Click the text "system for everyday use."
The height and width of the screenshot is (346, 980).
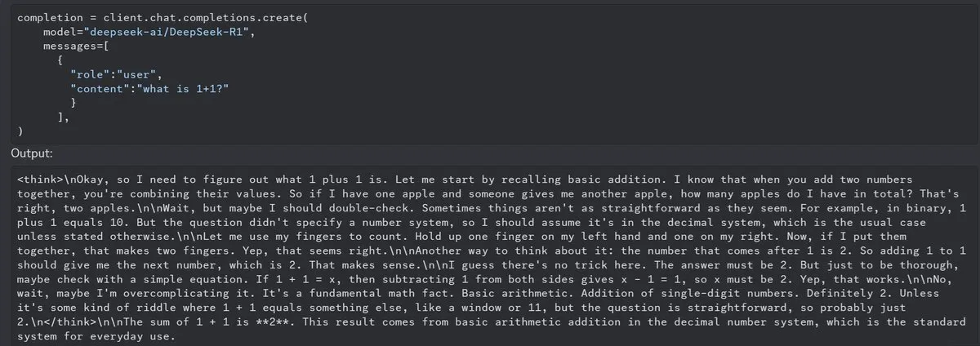coord(96,339)
